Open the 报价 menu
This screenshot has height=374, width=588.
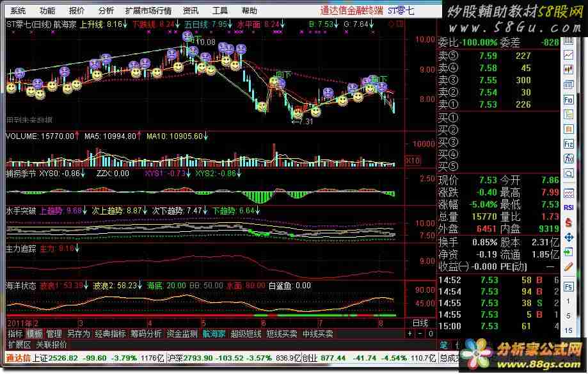tap(77, 10)
